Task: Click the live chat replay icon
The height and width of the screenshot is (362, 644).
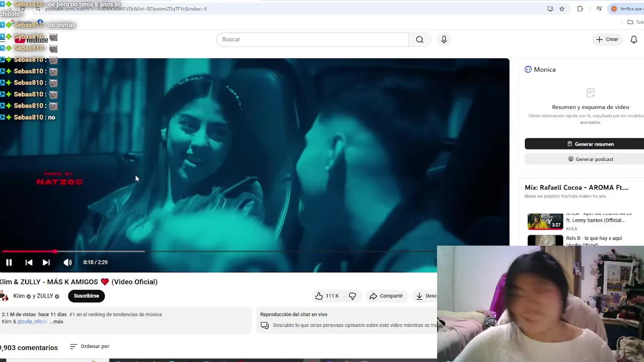Action: tap(265, 325)
